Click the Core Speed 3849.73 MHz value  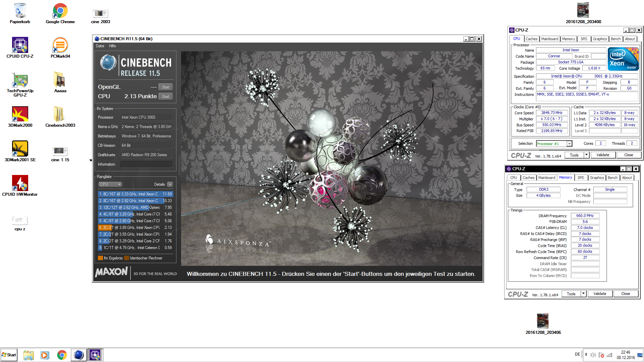pyautogui.click(x=552, y=113)
